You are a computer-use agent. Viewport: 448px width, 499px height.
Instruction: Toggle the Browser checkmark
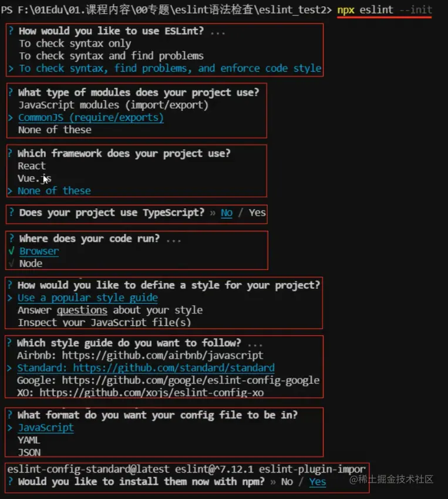[12, 251]
